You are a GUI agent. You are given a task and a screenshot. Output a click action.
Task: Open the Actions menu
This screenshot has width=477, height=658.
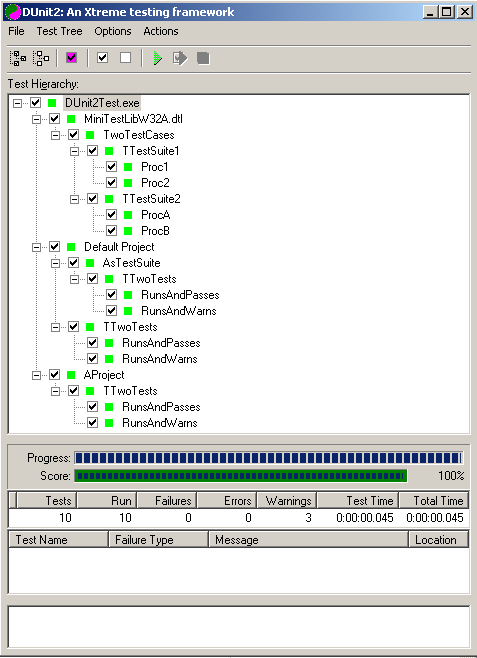(x=161, y=31)
